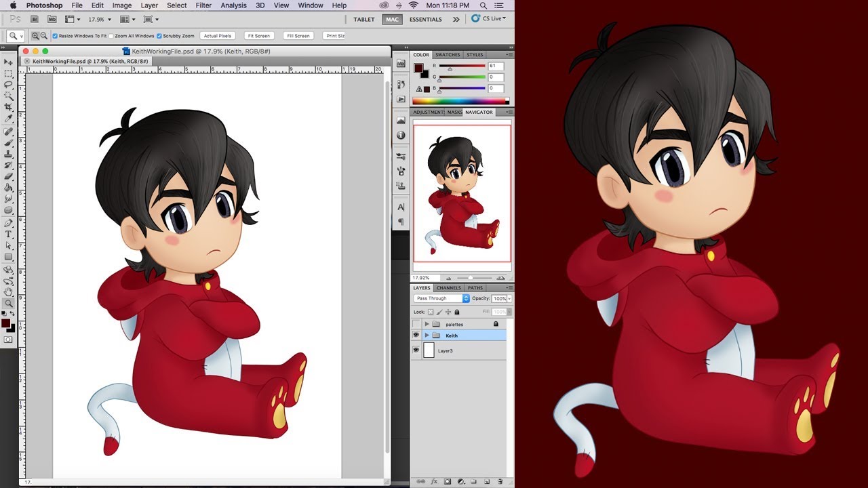Viewport: 868px width, 488px height.
Task: Open the Histogram panel icon
Action: (x=401, y=121)
